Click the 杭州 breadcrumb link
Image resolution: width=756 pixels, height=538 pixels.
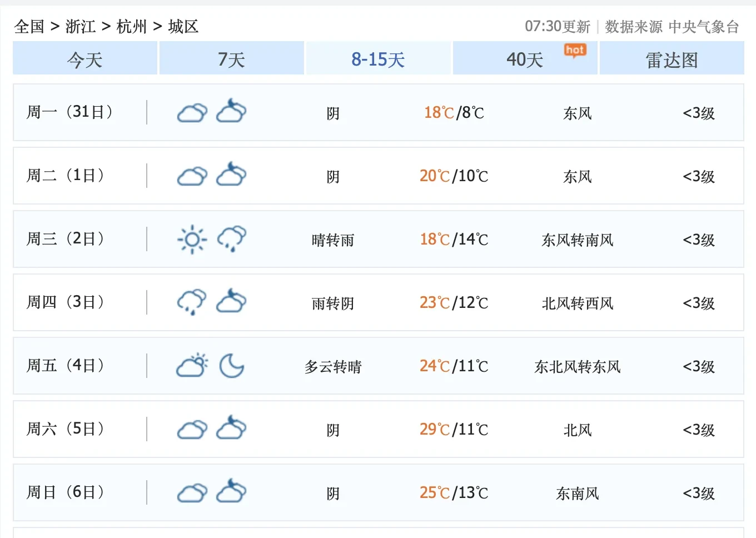coord(132,26)
